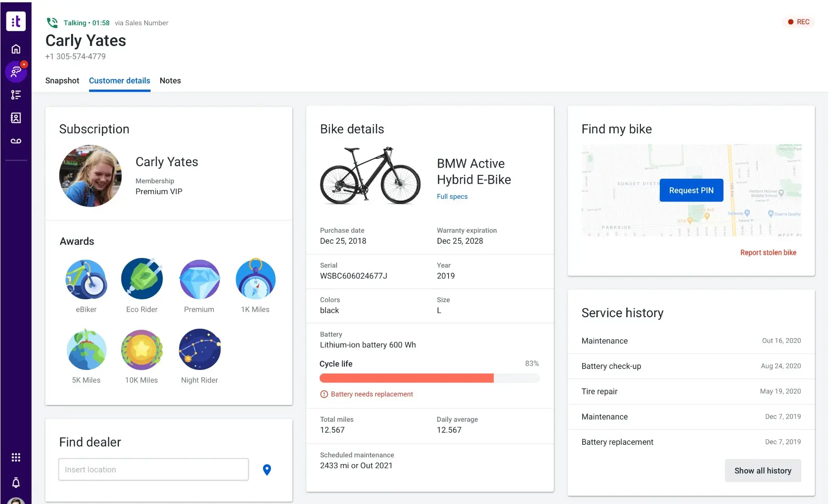
Task: Click the purchase date Dec 25, 2018
Action: coord(343,241)
